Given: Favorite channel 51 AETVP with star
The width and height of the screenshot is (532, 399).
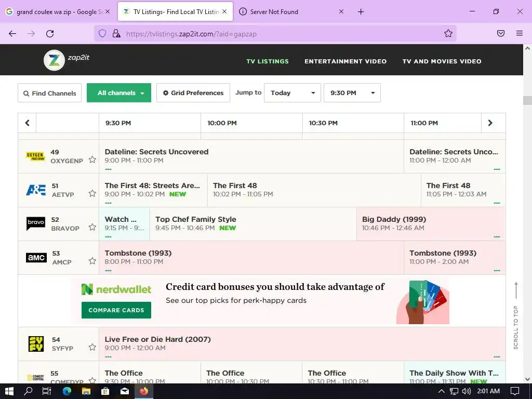Looking at the screenshot, I should (92, 193).
